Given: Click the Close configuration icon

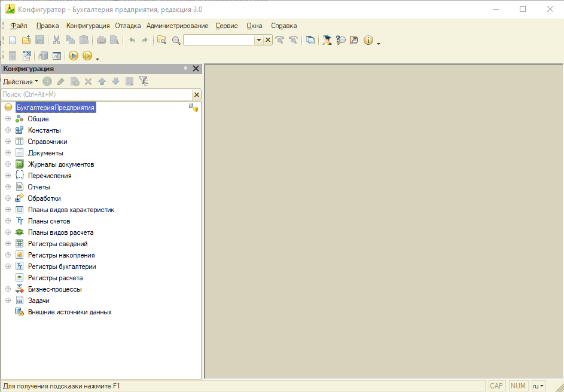Looking at the screenshot, I should (27, 56).
